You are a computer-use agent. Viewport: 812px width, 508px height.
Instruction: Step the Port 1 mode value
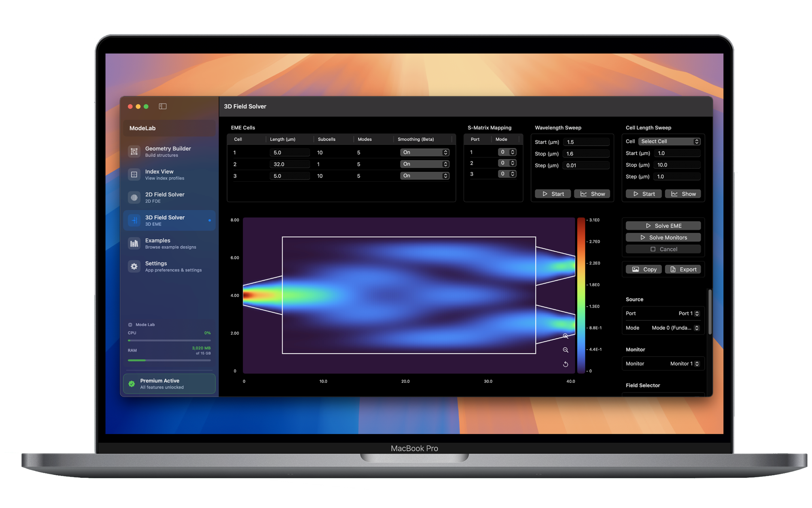tap(512, 152)
